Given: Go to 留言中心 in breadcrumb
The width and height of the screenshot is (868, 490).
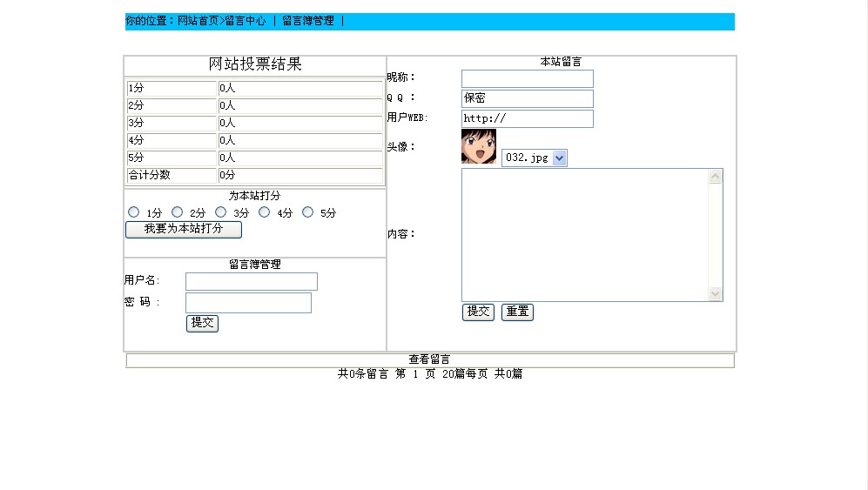Looking at the screenshot, I should point(246,21).
